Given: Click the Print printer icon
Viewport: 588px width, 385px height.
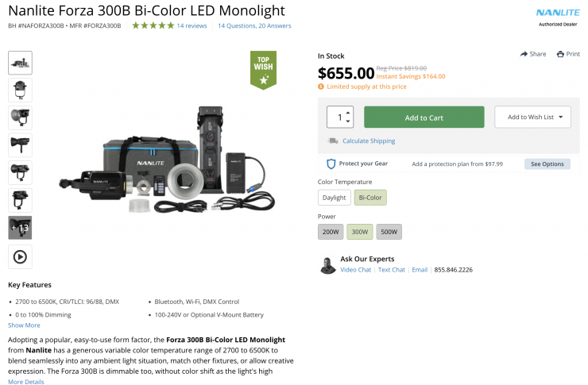Looking at the screenshot, I should [x=560, y=54].
